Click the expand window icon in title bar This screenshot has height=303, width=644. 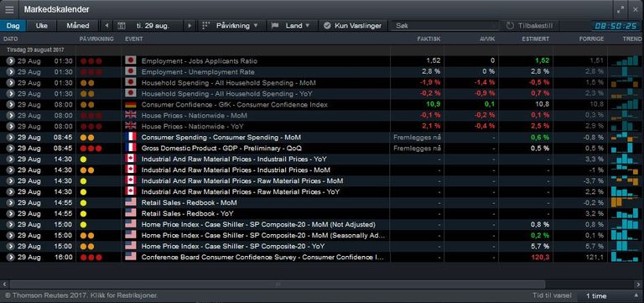coord(621,9)
